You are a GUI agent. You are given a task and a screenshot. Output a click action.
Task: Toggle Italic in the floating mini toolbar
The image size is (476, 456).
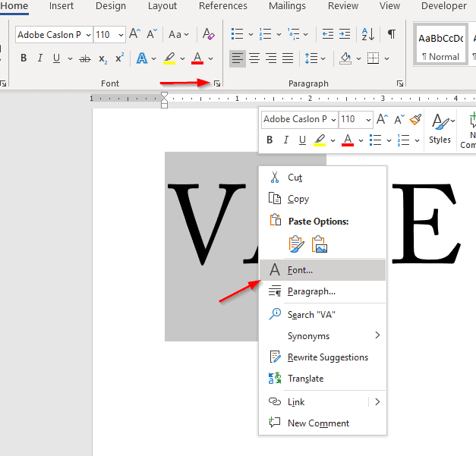[285, 140]
